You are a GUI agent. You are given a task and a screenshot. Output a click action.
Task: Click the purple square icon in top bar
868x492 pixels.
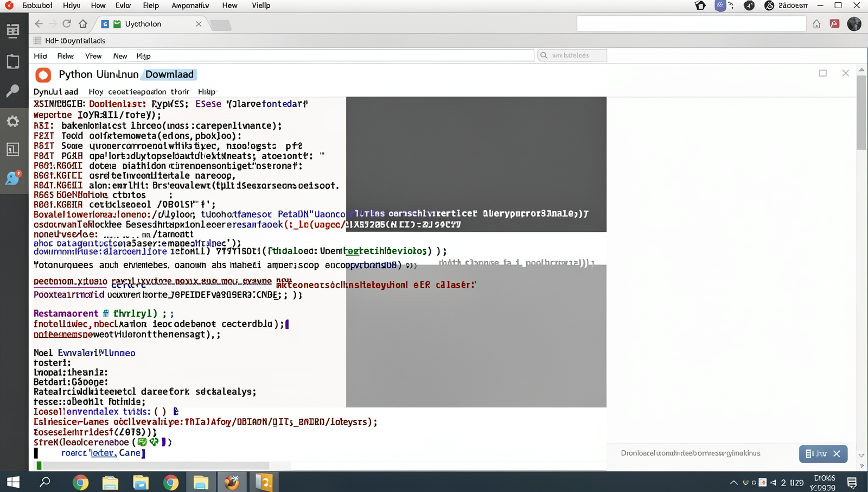(x=720, y=5)
